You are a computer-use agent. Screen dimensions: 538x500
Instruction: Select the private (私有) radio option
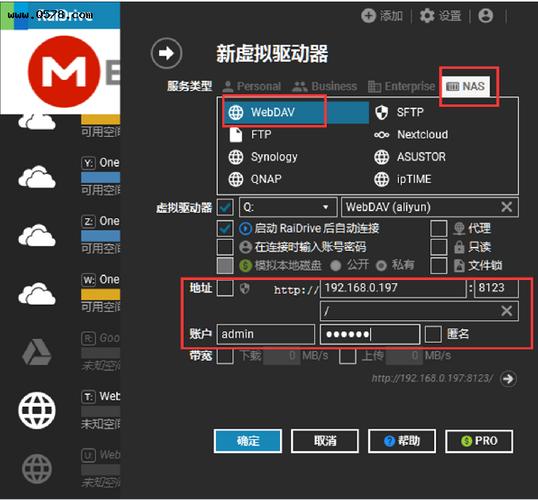(x=381, y=265)
